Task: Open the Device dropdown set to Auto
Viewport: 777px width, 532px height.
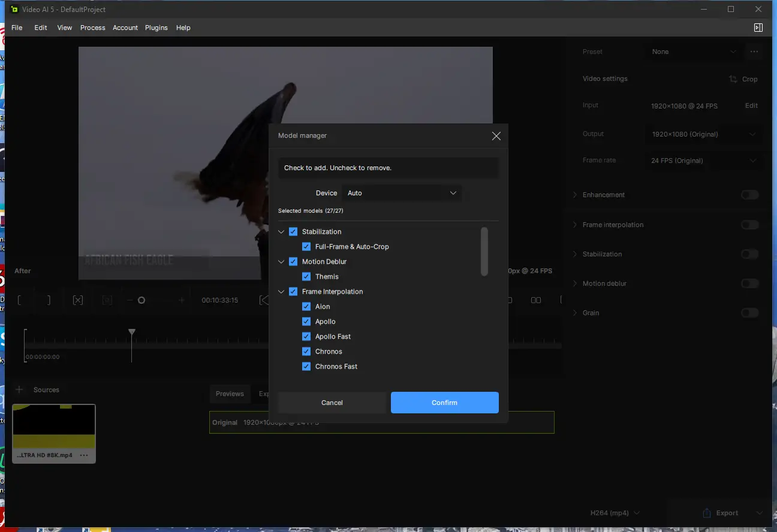Action: (x=402, y=193)
